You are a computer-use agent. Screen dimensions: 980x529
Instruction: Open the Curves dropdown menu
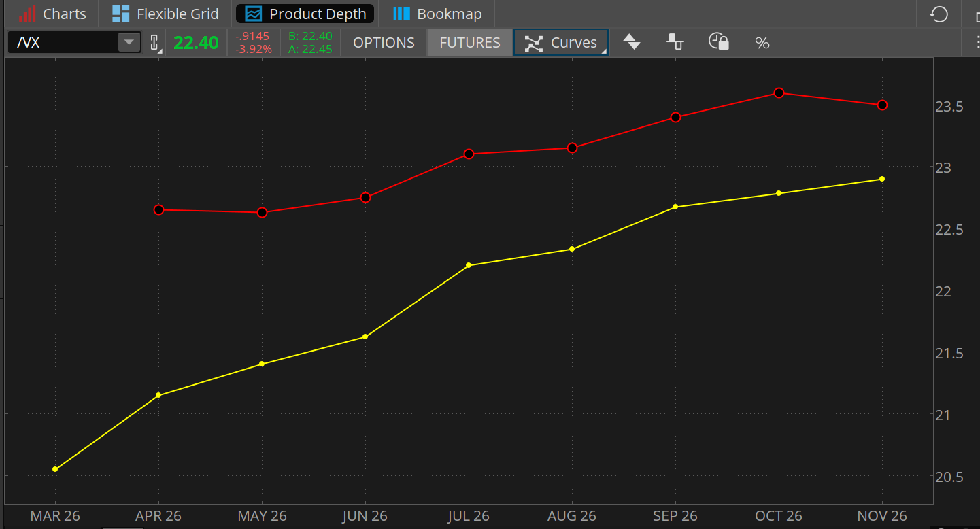click(x=561, y=43)
